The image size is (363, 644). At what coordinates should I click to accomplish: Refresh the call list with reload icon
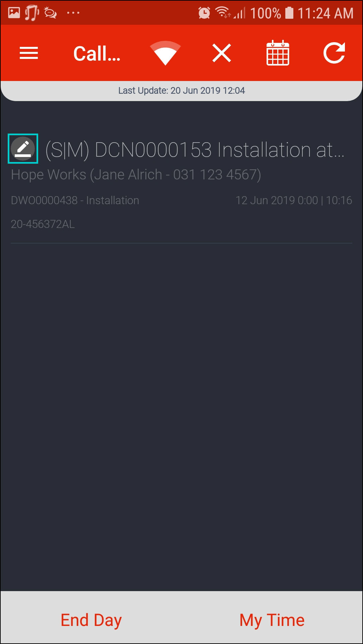coord(334,53)
